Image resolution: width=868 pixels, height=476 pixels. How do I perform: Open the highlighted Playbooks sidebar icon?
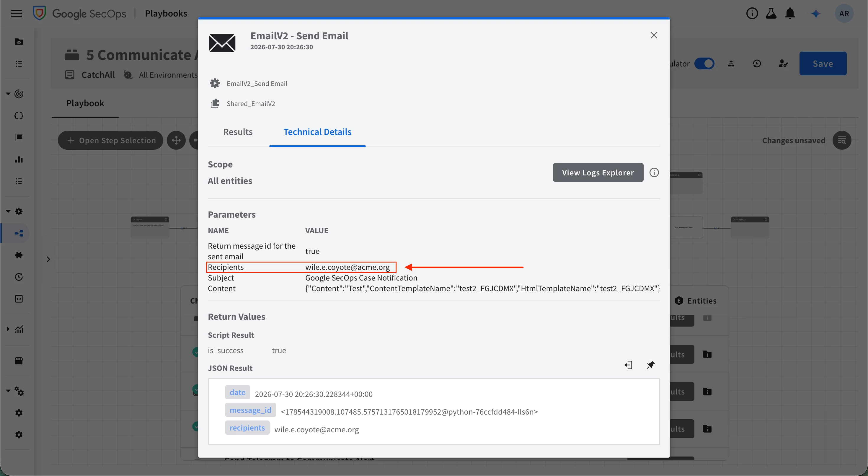pyautogui.click(x=19, y=233)
